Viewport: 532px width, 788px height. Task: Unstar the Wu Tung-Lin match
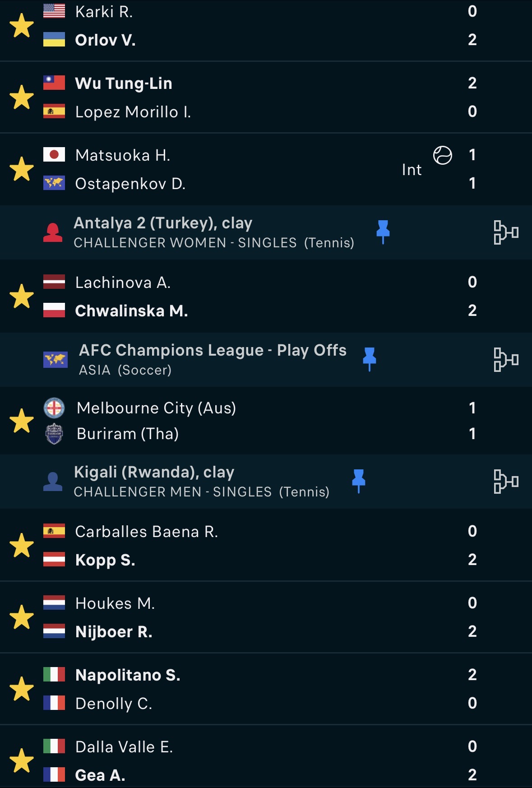(22, 97)
